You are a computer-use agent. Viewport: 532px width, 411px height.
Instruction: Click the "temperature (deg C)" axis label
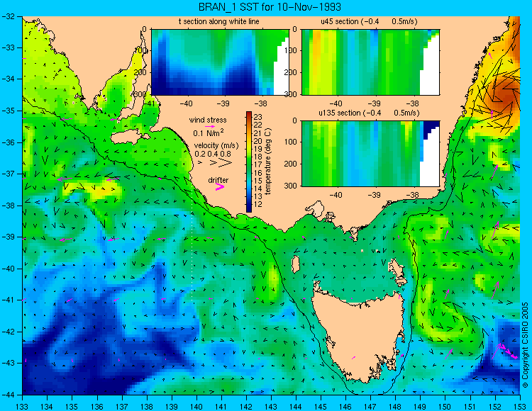(268, 162)
